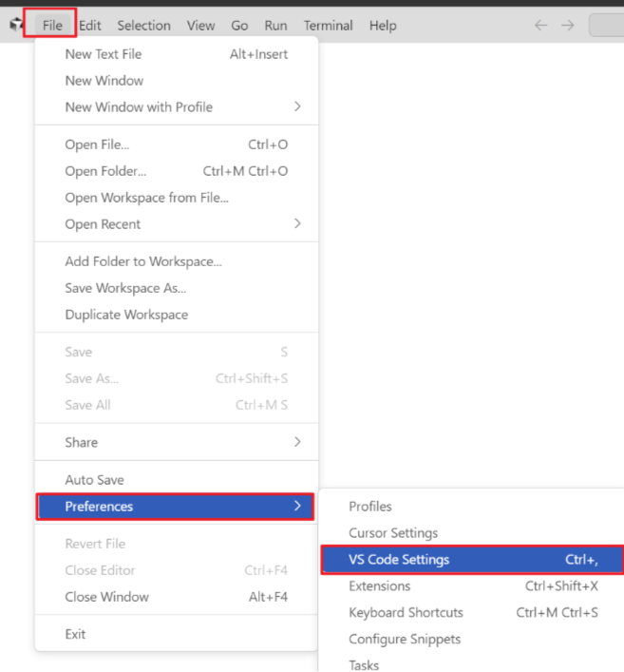The width and height of the screenshot is (624, 672).
Task: Click the title bar search box
Action: [607, 26]
